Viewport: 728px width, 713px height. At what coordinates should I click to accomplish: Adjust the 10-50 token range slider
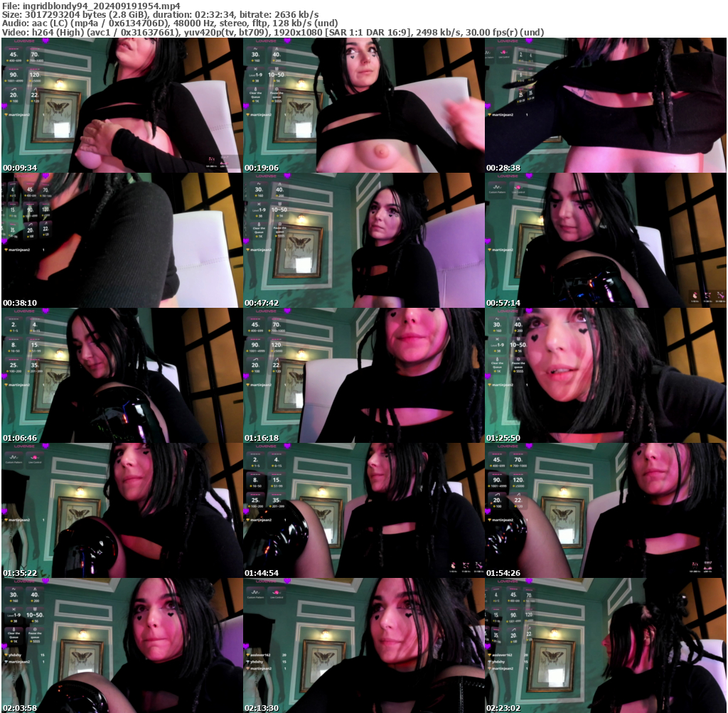pos(276,75)
